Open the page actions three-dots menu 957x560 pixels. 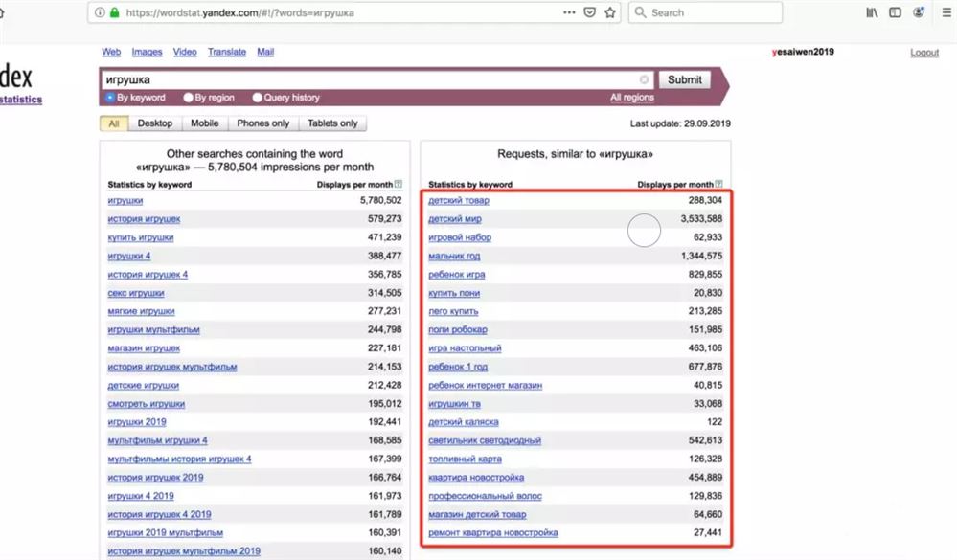(x=569, y=12)
